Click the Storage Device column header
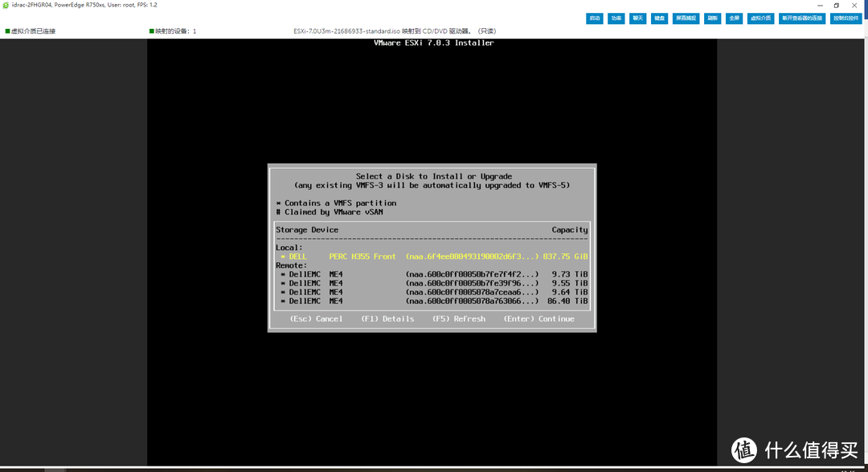 pyautogui.click(x=307, y=229)
